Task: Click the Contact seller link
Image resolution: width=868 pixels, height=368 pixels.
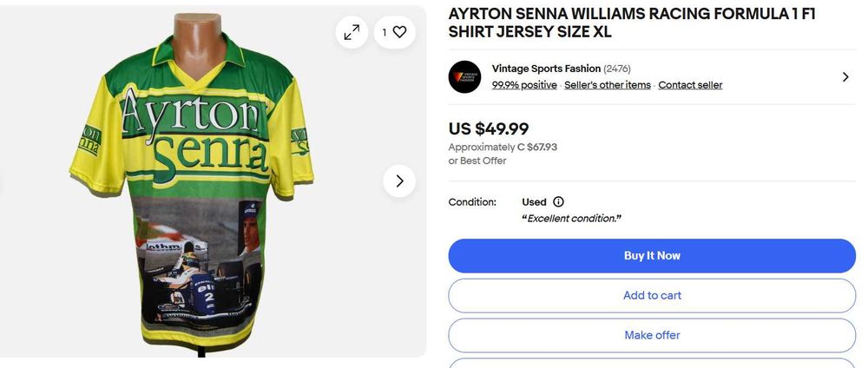Action: [x=690, y=85]
